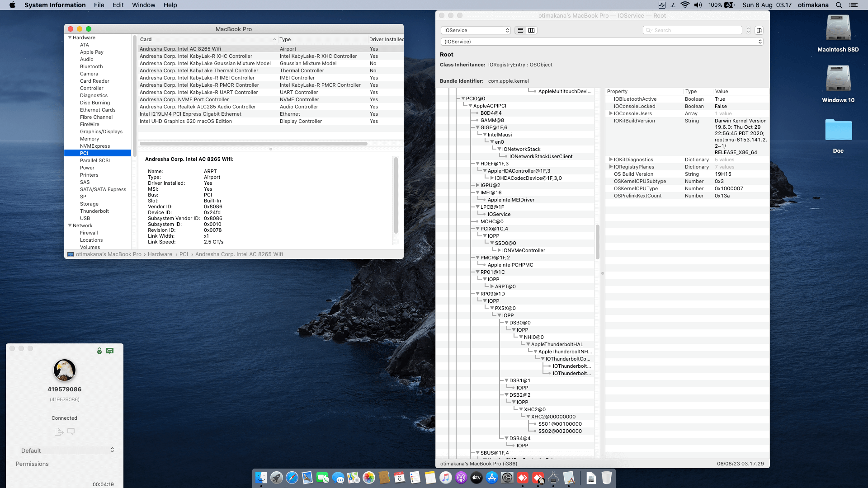Open Music from the dock
868x488 pixels.
[446, 478]
